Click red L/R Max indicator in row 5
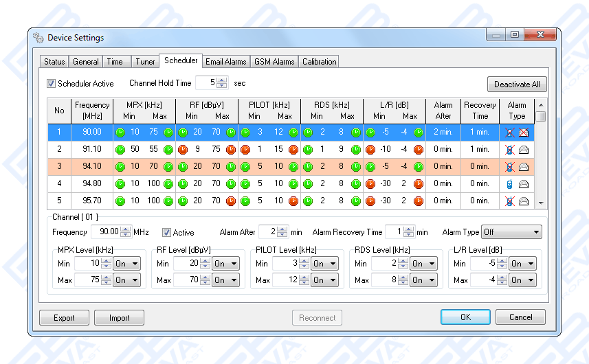 (418, 201)
